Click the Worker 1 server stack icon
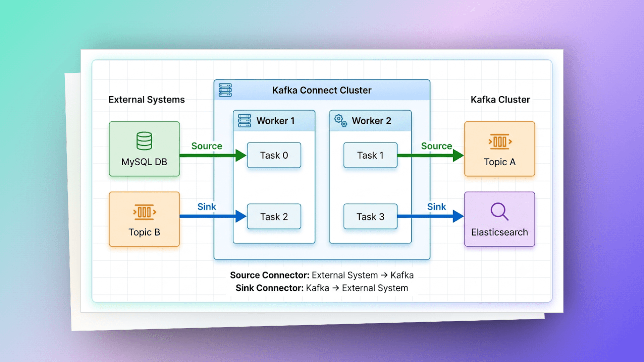Viewport: 644px width, 362px height. click(x=245, y=121)
